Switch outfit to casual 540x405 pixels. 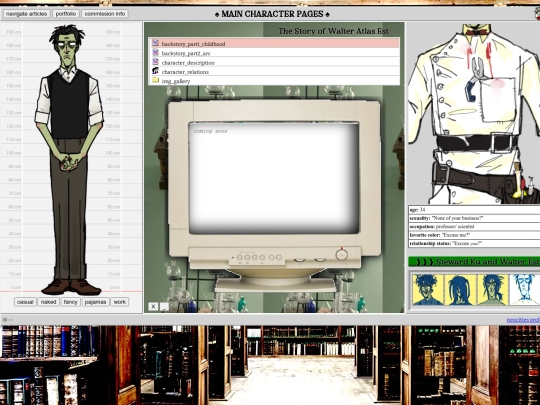click(25, 302)
